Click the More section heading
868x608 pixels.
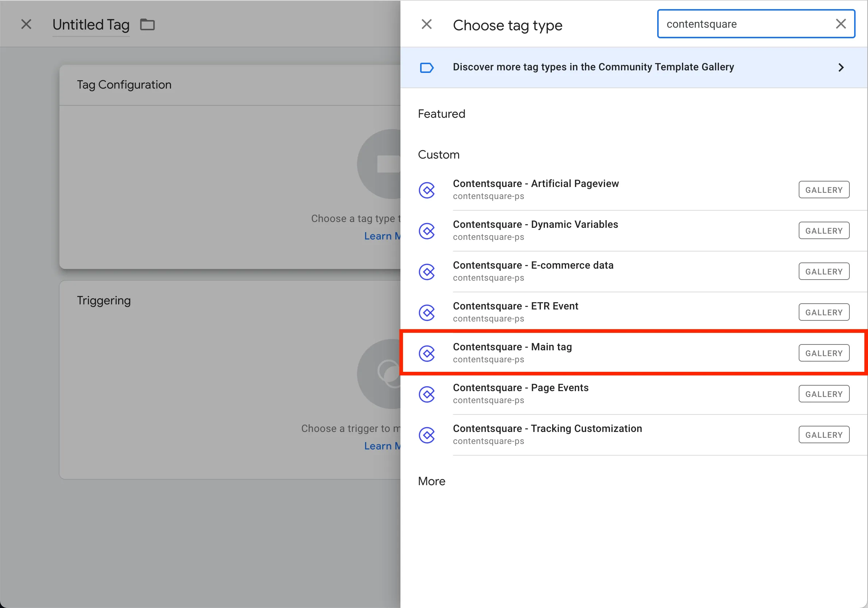coord(431,481)
